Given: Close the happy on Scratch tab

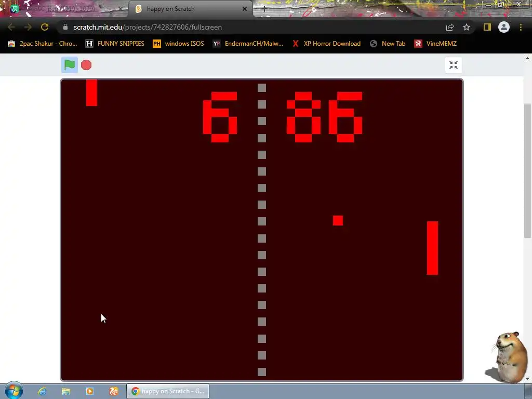Looking at the screenshot, I should (x=244, y=9).
